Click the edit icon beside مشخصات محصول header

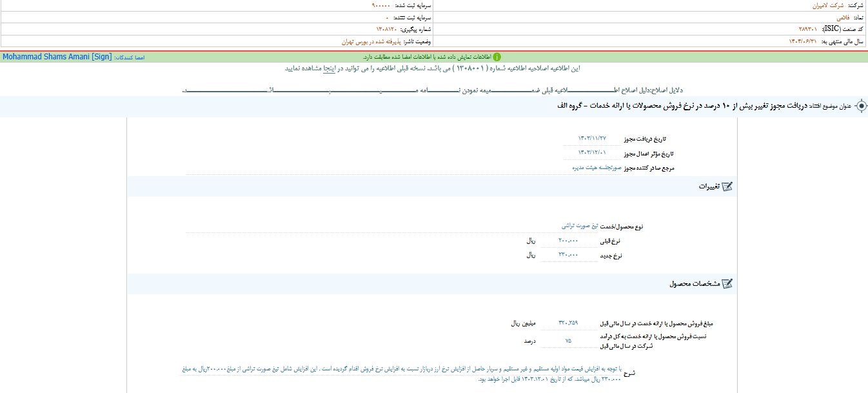pyautogui.click(x=728, y=283)
